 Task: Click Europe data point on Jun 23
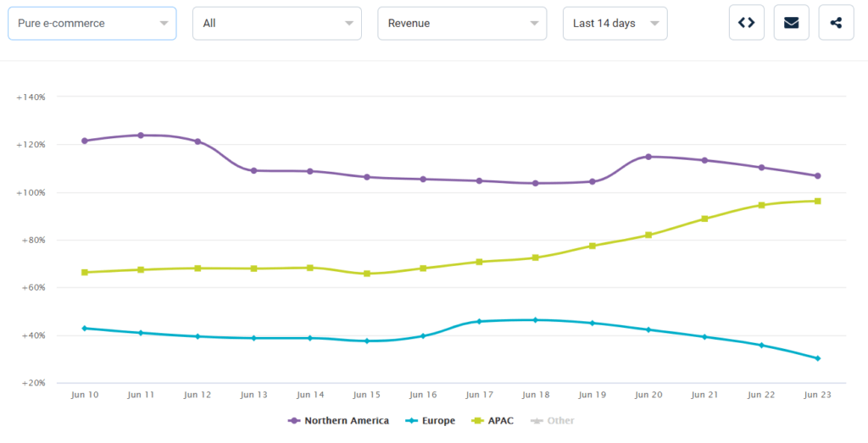click(817, 358)
